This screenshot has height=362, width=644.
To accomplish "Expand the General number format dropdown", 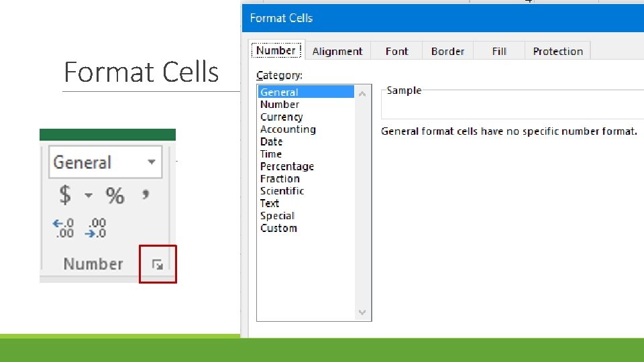I will (152, 162).
